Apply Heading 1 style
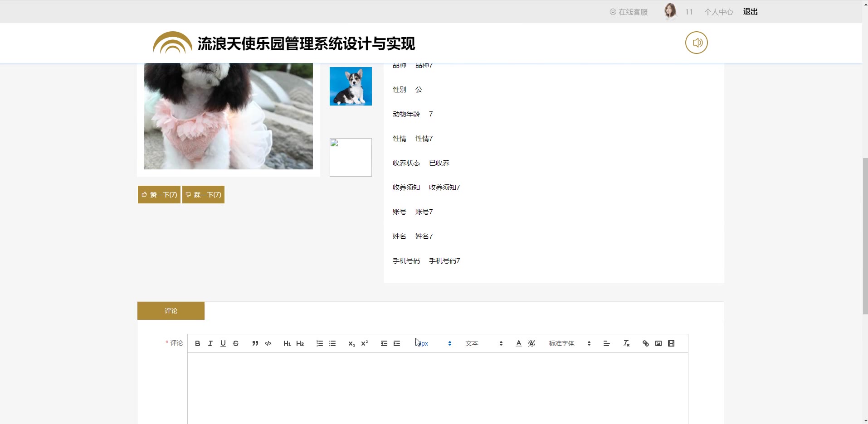868x424 pixels. [287, 343]
